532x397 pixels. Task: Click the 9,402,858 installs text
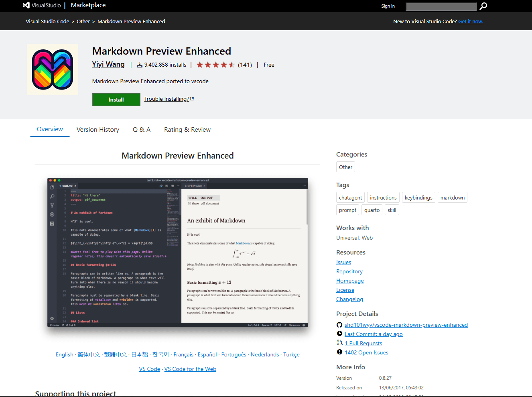(165, 65)
